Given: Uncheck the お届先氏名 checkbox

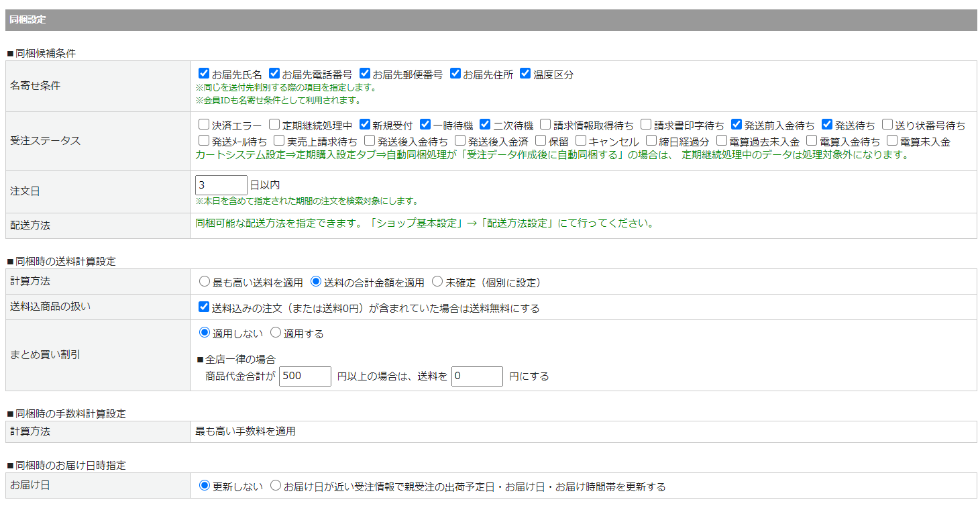Looking at the screenshot, I should tap(204, 74).
